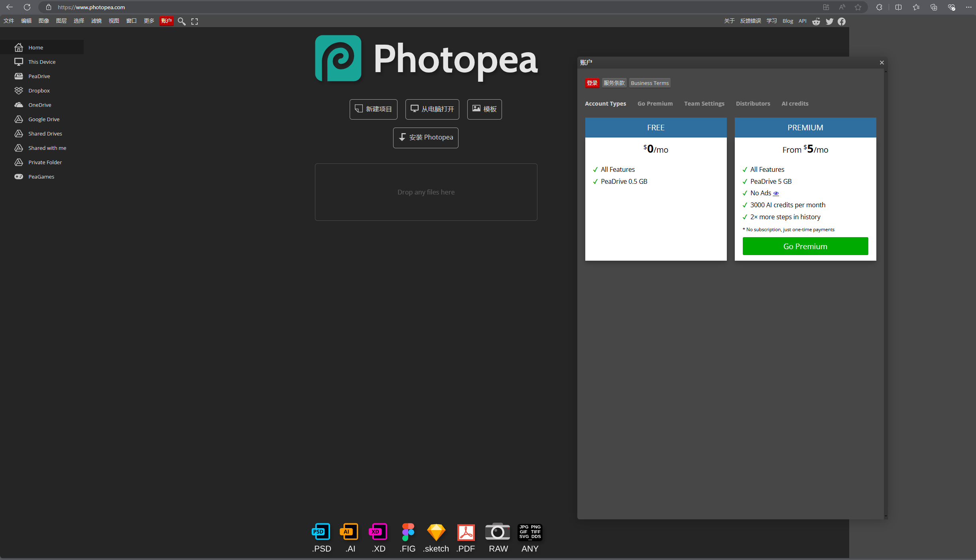
Task: Toggle fullscreen mode icon in menu bar
Action: [195, 22]
